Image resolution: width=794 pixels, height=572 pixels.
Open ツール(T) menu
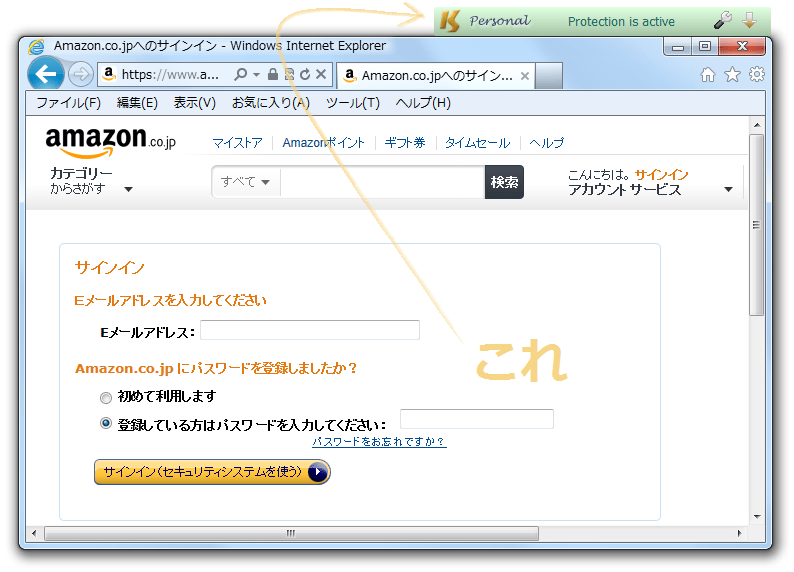(x=352, y=103)
